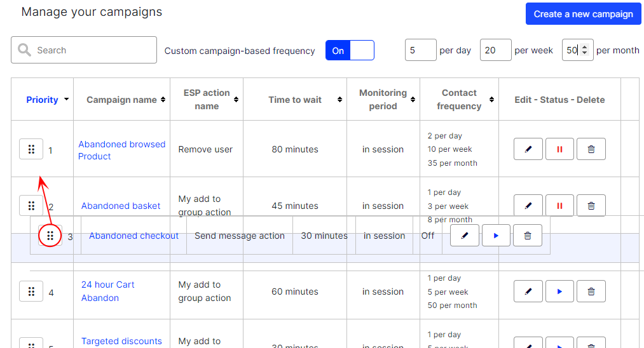
Task: Click the pencil icon for Abandoned checkout row
Action: [x=465, y=236]
